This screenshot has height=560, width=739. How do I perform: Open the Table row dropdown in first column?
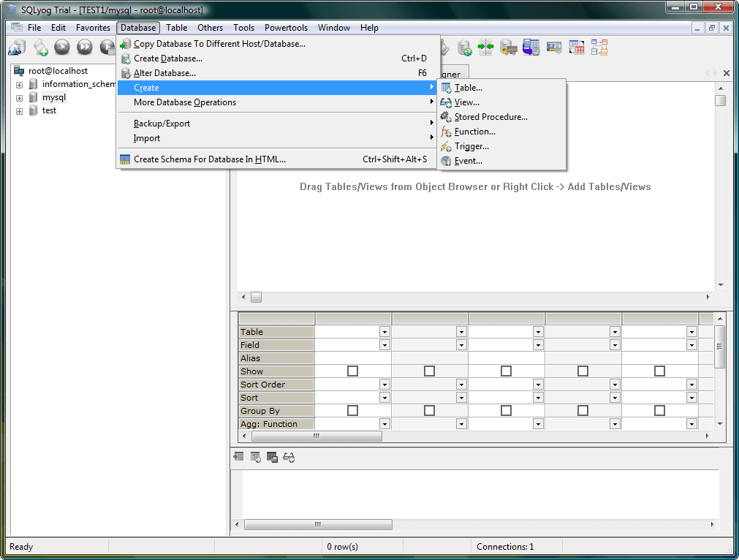(x=384, y=332)
